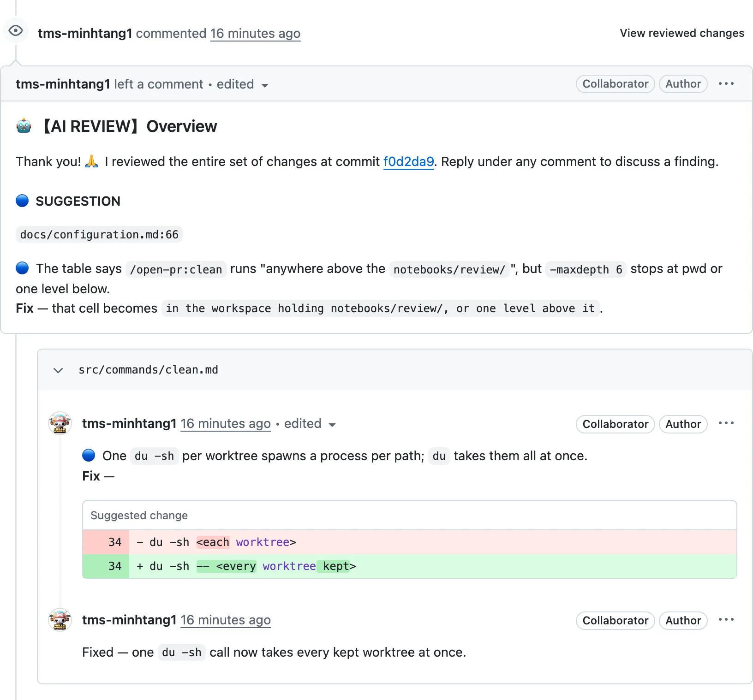
Task: Open three-dot menu on the du -sh suggestion comment
Action: 726,423
